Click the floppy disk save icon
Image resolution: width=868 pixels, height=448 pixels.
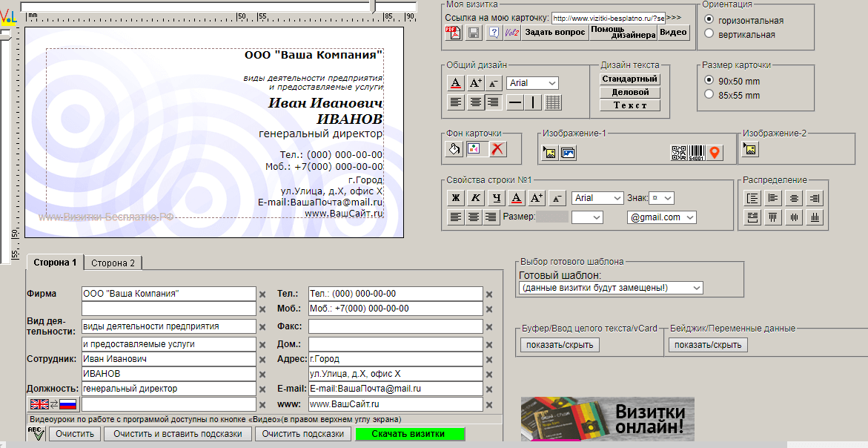[473, 33]
